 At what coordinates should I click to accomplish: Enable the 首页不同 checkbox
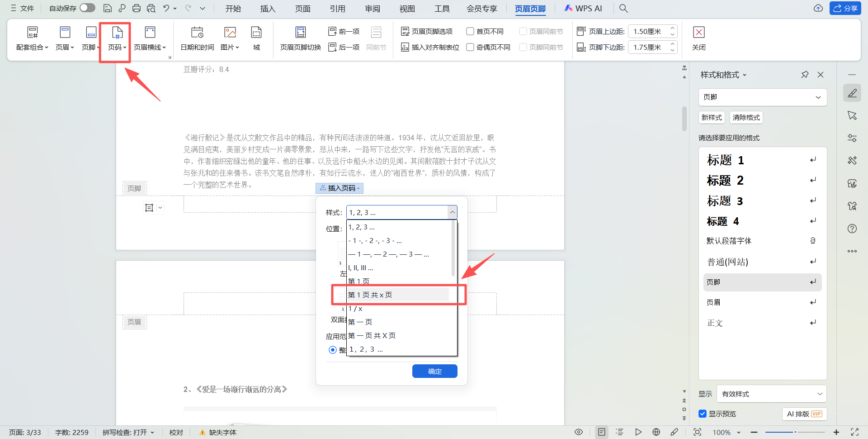[470, 31]
